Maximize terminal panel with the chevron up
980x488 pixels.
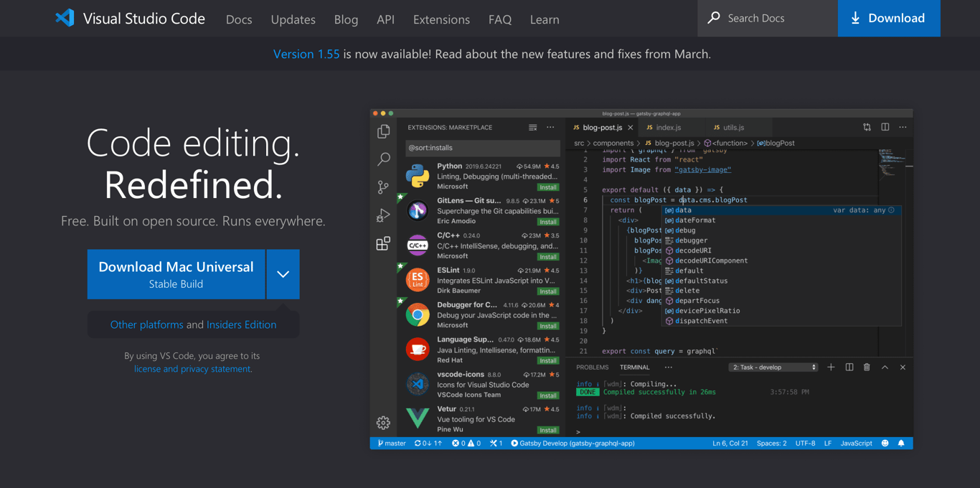(885, 367)
